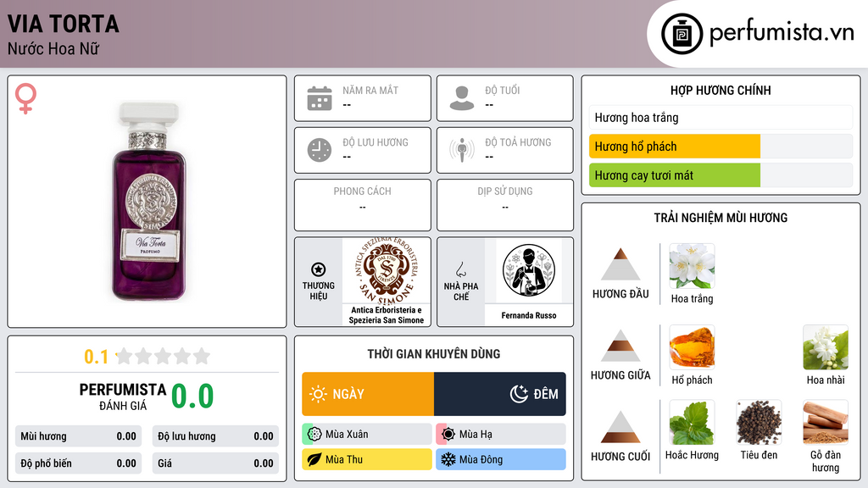
Task: Click the perfumer Fernanda Russo illustration
Action: [x=529, y=270]
